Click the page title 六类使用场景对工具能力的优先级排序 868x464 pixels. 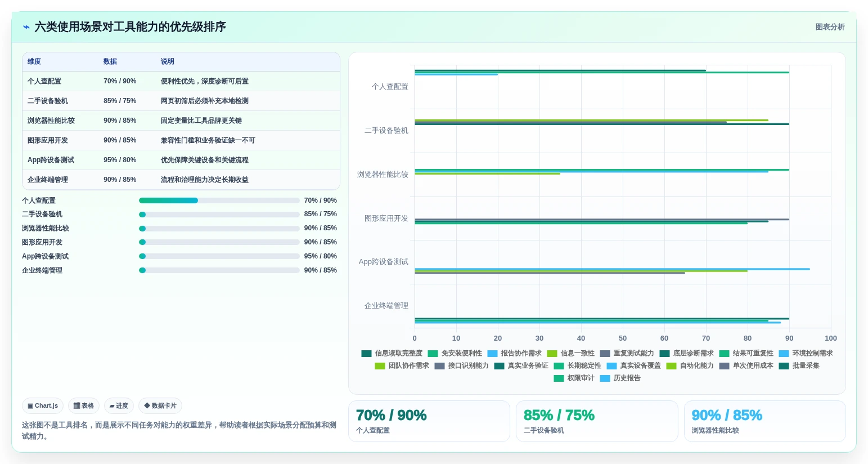coord(131,27)
